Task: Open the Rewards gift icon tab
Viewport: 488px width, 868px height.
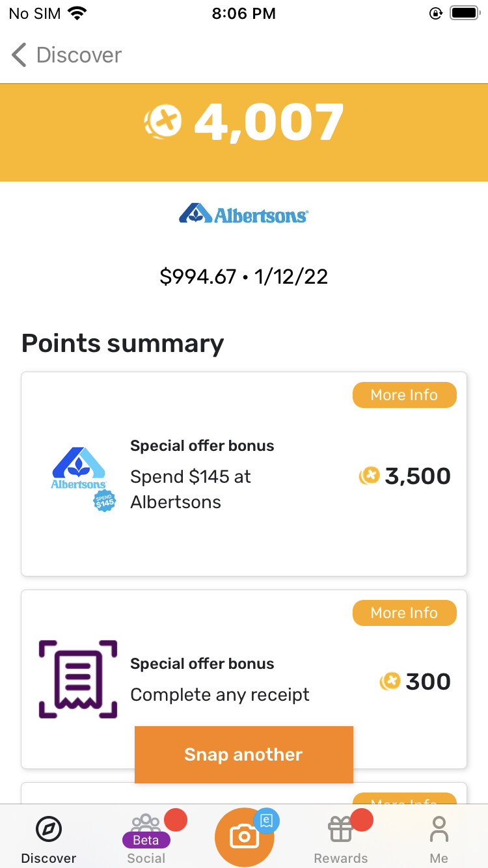Action: [341, 839]
